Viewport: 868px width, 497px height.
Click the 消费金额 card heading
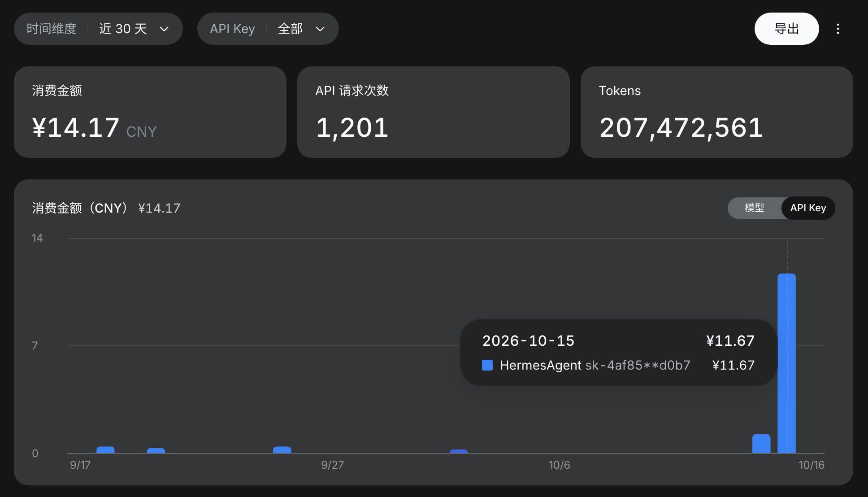57,91
